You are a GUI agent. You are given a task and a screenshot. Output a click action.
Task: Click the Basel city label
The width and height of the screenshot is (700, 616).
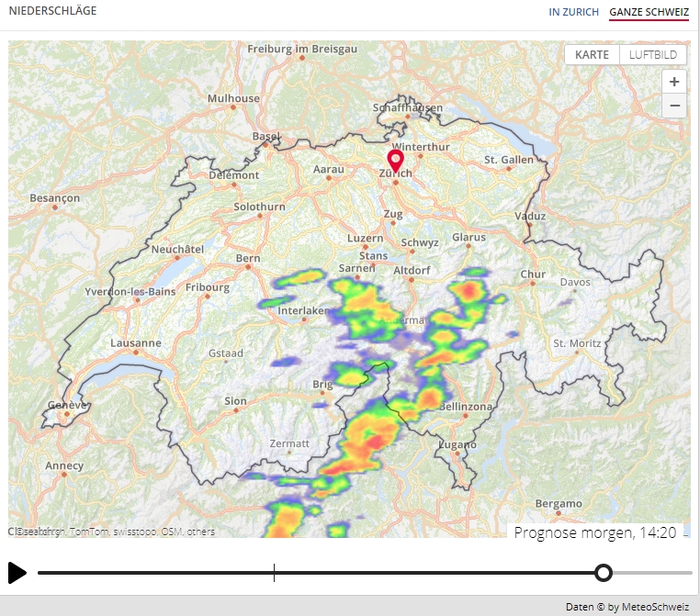pos(266,136)
